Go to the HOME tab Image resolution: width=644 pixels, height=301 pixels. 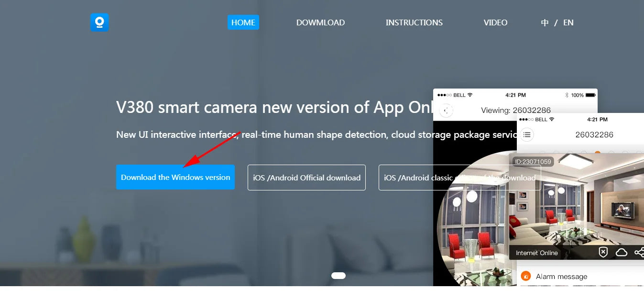pyautogui.click(x=243, y=22)
